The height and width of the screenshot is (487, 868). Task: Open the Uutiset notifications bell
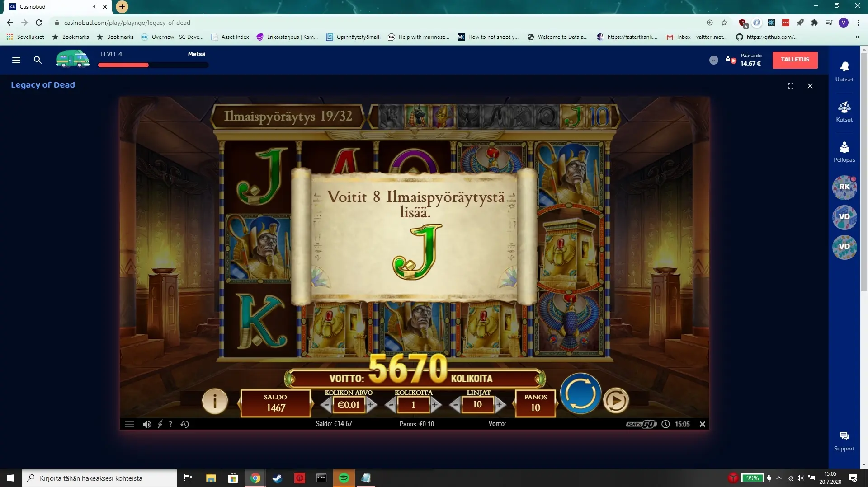click(844, 71)
